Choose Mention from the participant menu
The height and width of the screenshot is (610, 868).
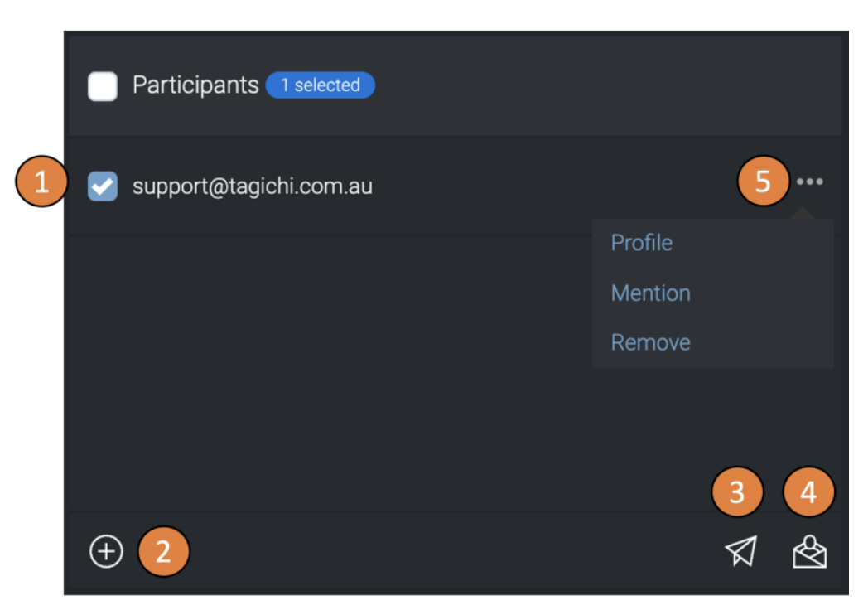tap(650, 293)
